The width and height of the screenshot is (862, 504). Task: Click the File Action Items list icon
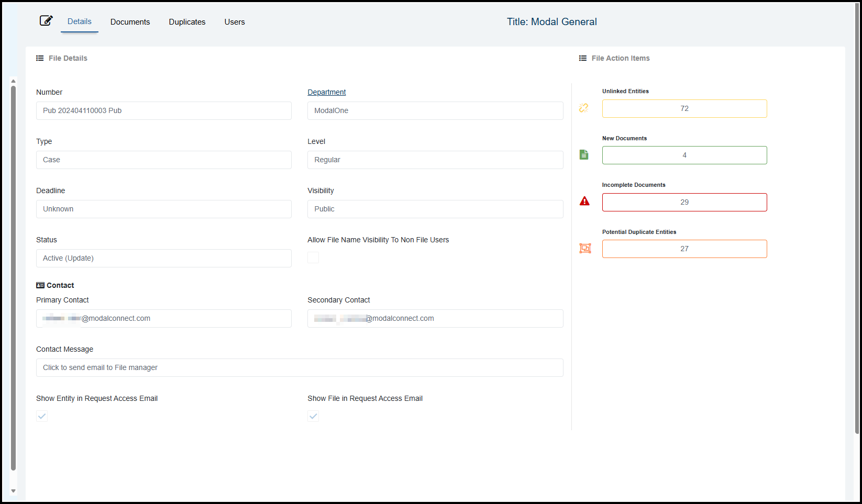pos(583,58)
